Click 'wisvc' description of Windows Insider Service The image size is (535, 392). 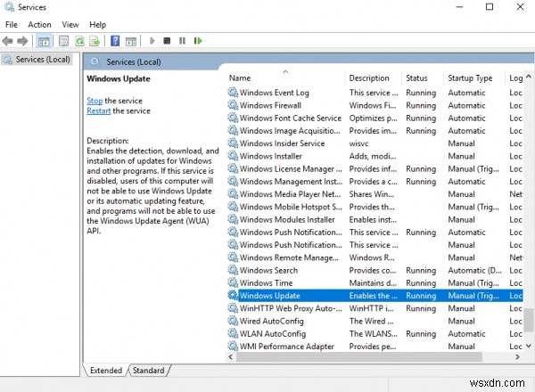tap(358, 143)
